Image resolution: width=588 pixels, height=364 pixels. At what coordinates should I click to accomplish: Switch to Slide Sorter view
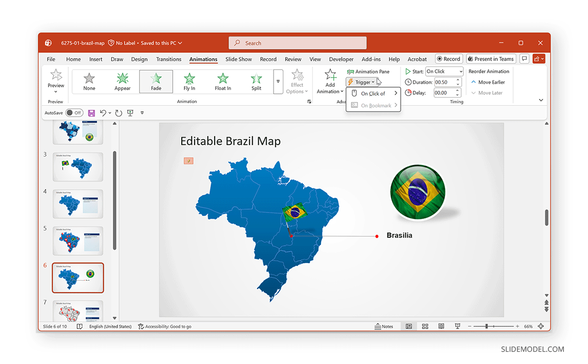click(x=425, y=326)
